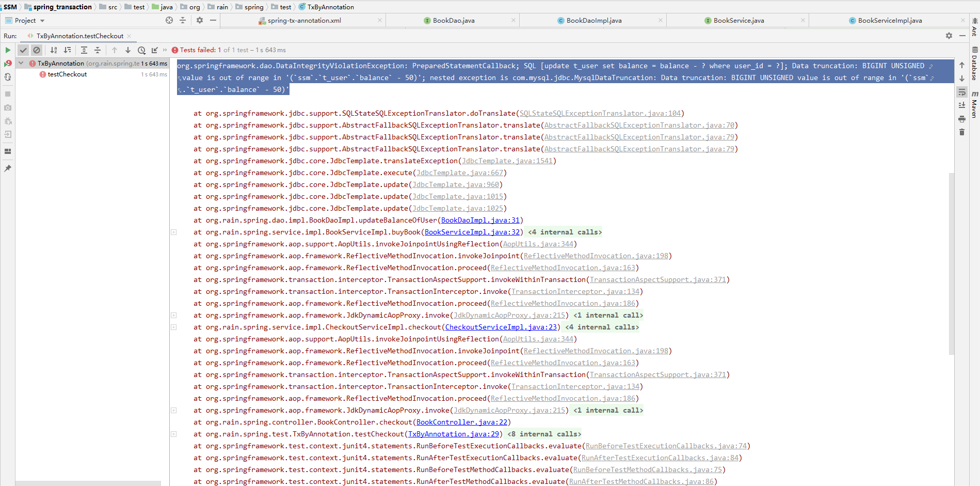
Task: Open BookServiceImpl.java:32 link
Action: coord(472,232)
